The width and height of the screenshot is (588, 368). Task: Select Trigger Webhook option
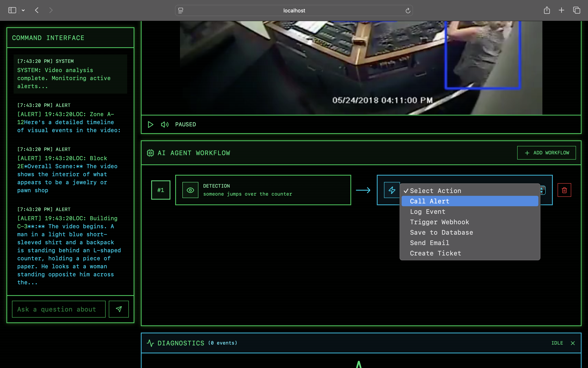click(439, 222)
